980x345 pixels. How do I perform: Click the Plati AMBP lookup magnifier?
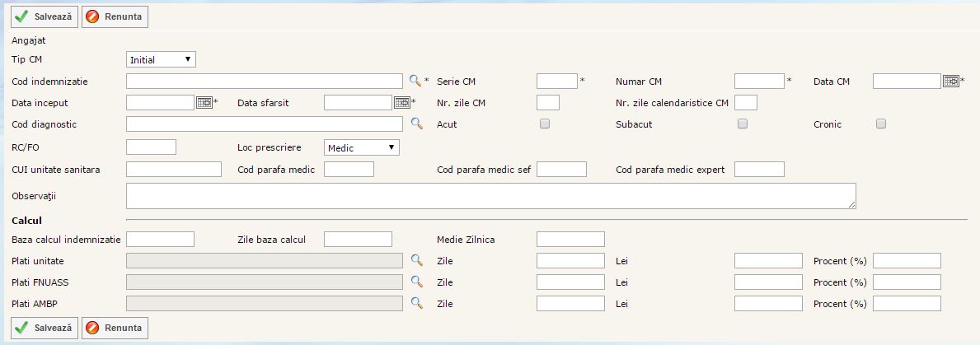pos(416,303)
